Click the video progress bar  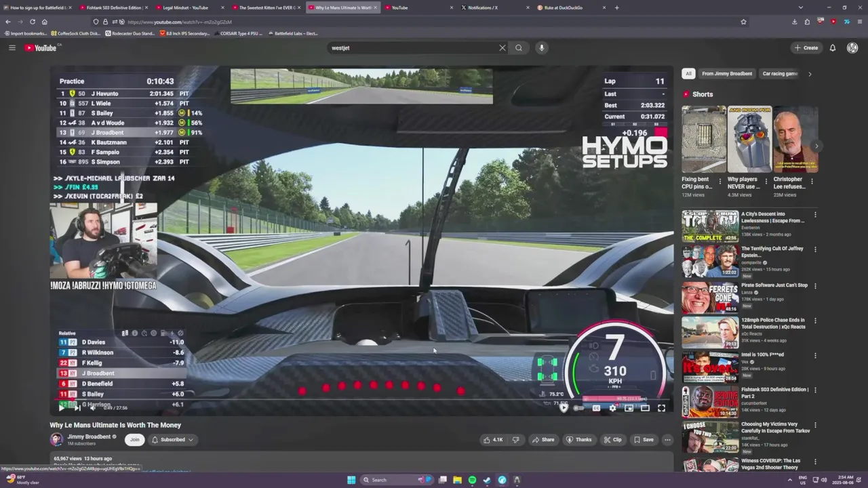pyautogui.click(x=363, y=399)
